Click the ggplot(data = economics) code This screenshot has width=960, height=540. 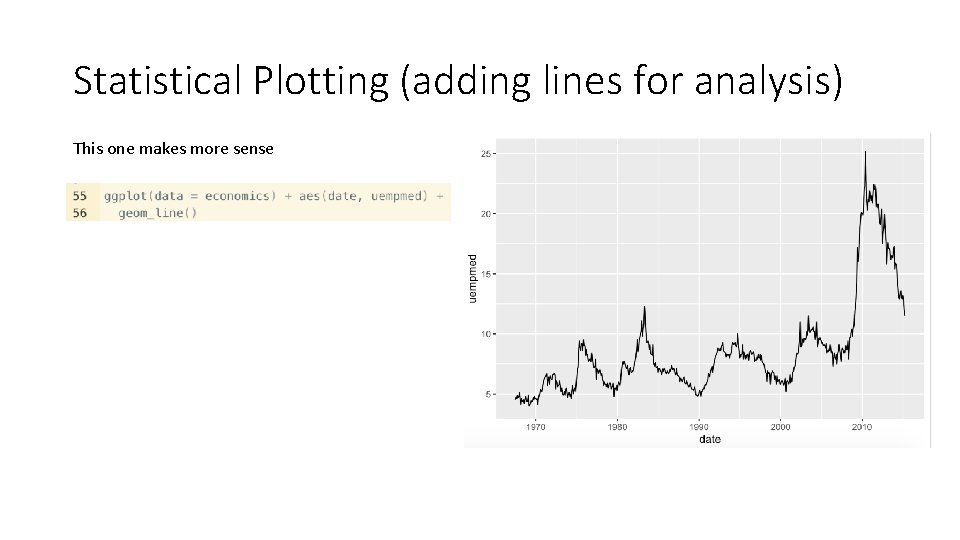189,196
